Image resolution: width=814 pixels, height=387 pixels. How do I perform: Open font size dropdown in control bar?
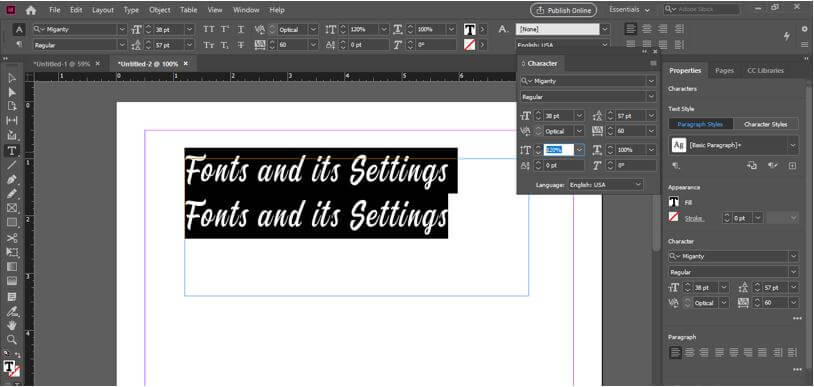click(x=189, y=30)
